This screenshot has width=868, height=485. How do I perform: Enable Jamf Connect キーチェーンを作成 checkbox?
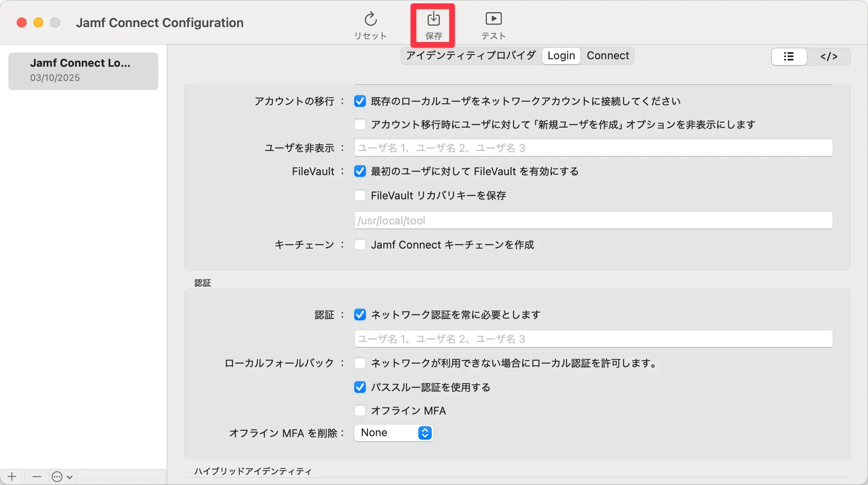click(360, 244)
